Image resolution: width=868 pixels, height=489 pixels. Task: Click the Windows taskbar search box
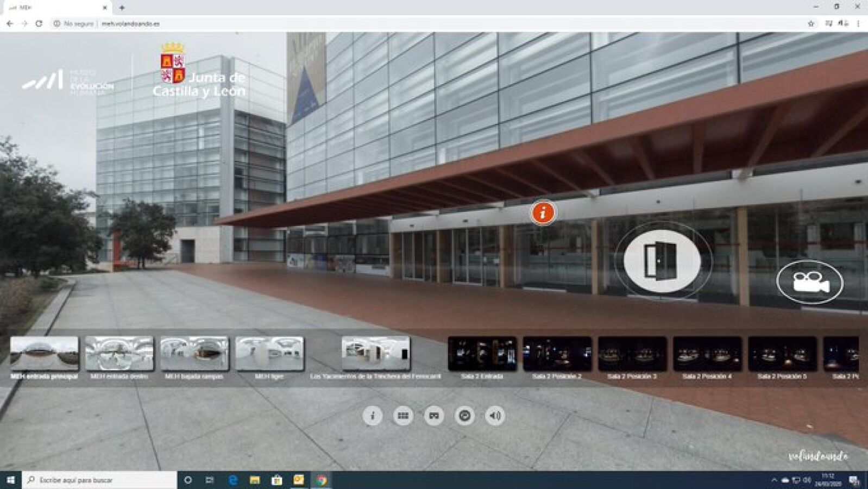(x=100, y=480)
